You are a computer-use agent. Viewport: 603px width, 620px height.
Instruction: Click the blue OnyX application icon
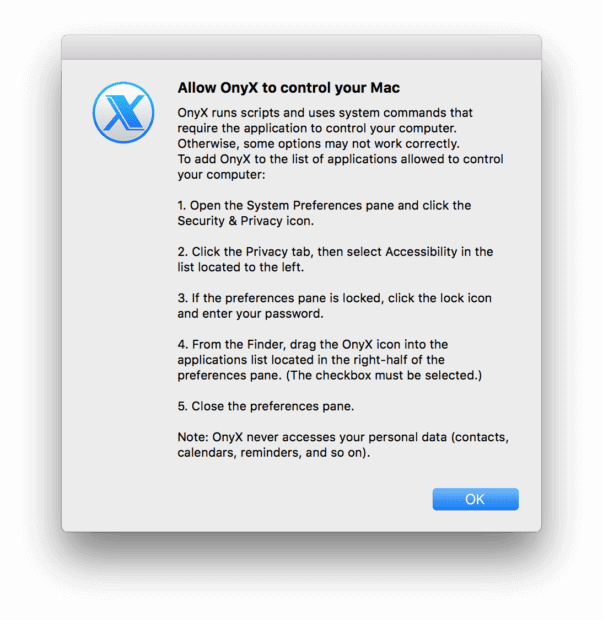click(122, 112)
